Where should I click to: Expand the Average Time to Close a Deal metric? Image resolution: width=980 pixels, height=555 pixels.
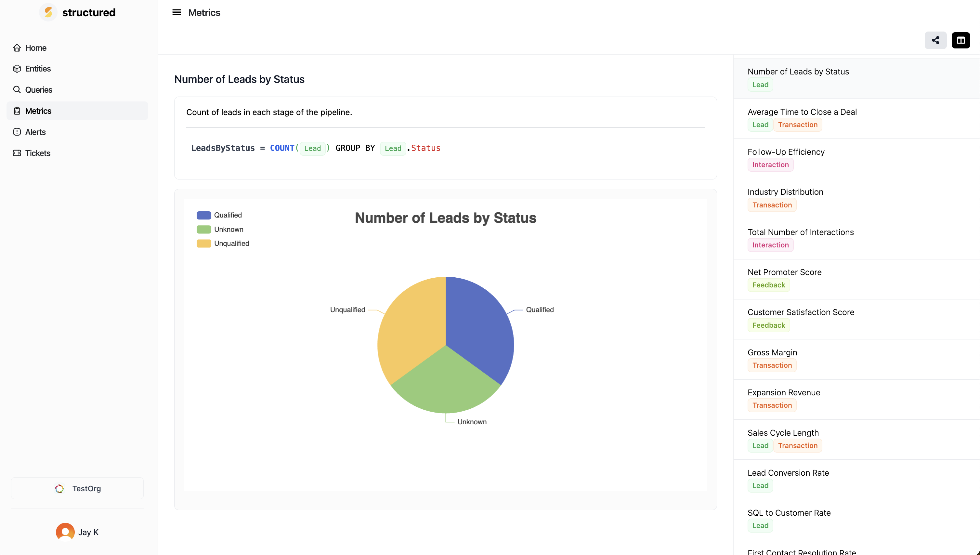[802, 112]
